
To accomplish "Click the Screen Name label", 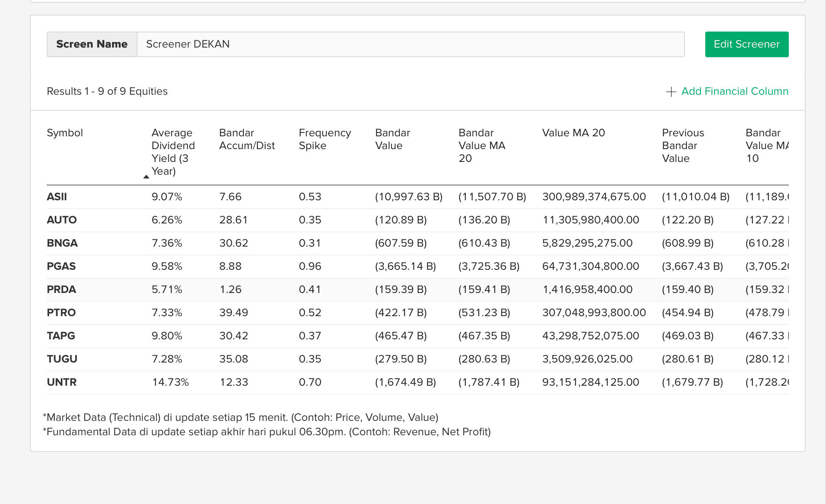I will pos(92,44).
